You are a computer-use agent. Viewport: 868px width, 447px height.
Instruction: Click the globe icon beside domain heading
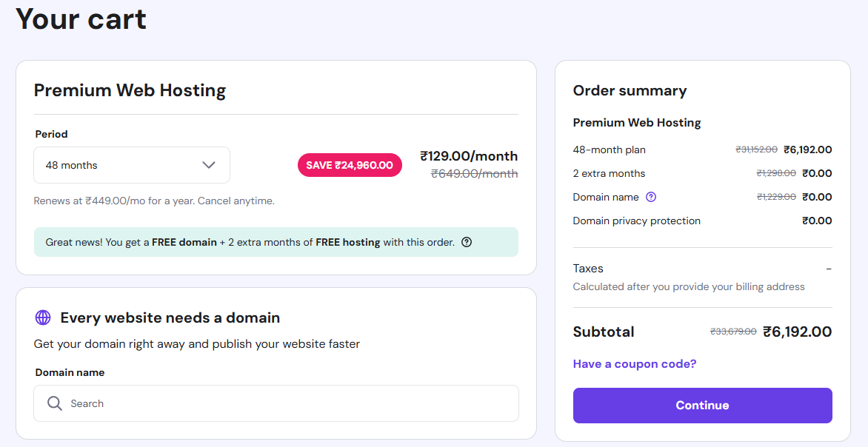[42, 317]
